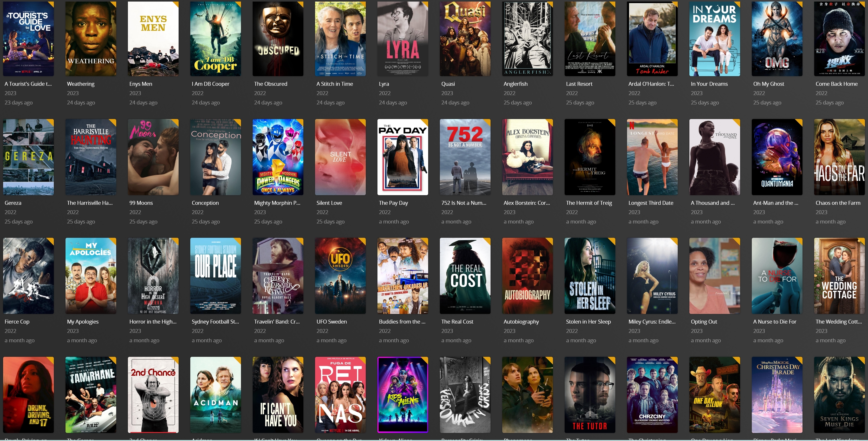Select the Come Back Home poster
This screenshot has width=868, height=441.
point(839,38)
